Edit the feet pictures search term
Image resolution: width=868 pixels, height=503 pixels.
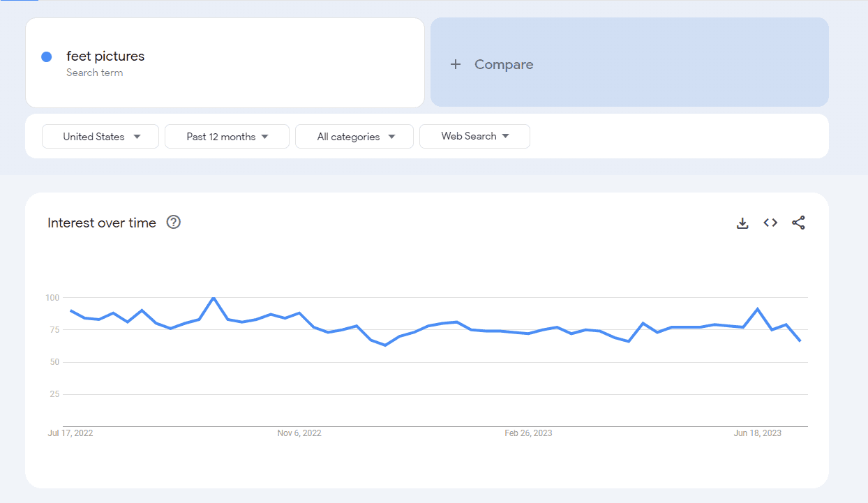(x=105, y=57)
